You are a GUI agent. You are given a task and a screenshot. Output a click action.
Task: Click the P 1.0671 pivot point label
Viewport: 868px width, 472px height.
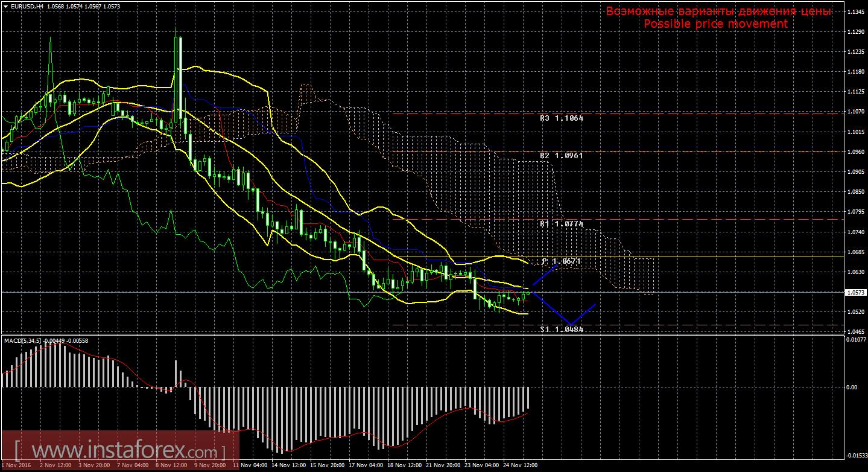pyautogui.click(x=560, y=261)
